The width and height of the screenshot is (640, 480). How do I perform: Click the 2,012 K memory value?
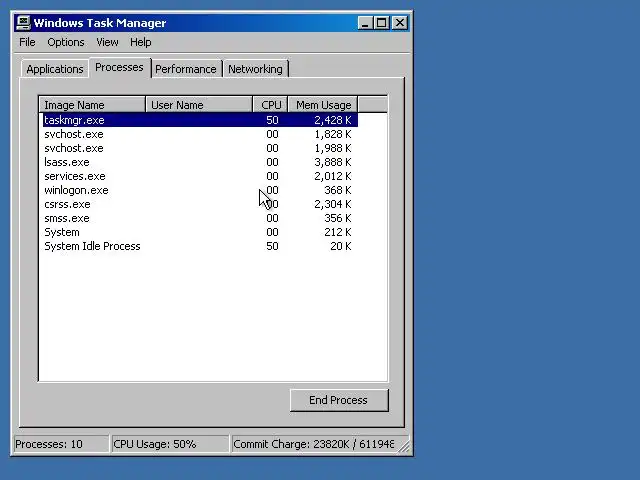[333, 176]
